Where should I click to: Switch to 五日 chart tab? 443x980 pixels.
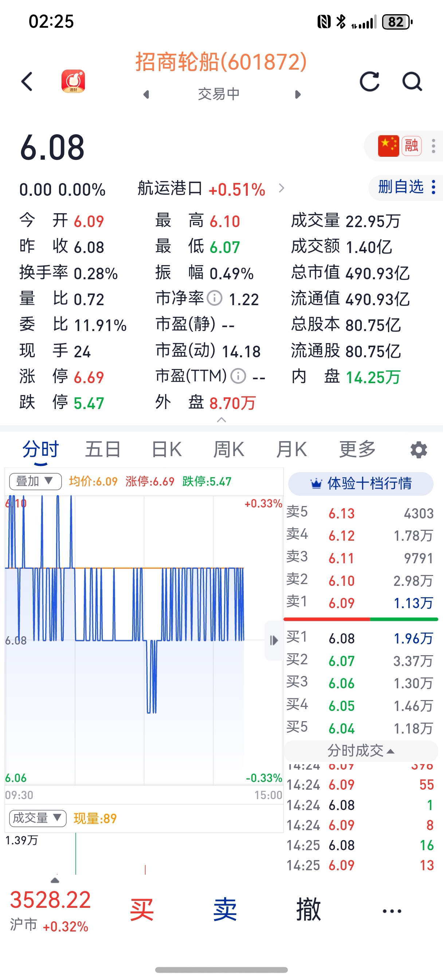103,449
